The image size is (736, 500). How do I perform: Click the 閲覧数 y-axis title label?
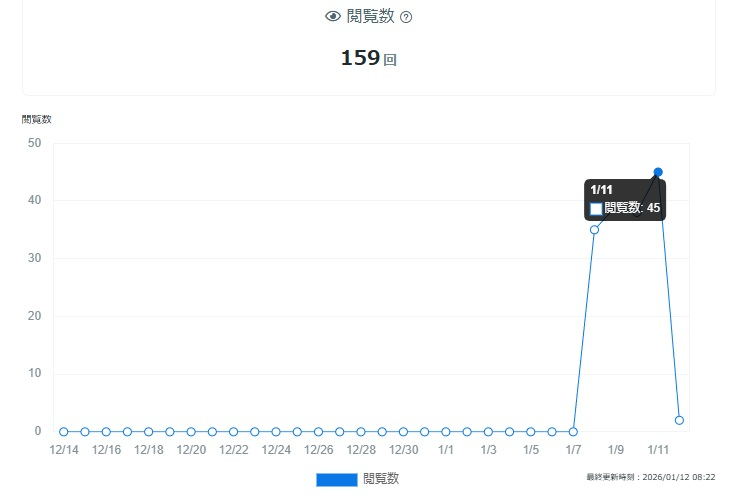tap(36, 119)
